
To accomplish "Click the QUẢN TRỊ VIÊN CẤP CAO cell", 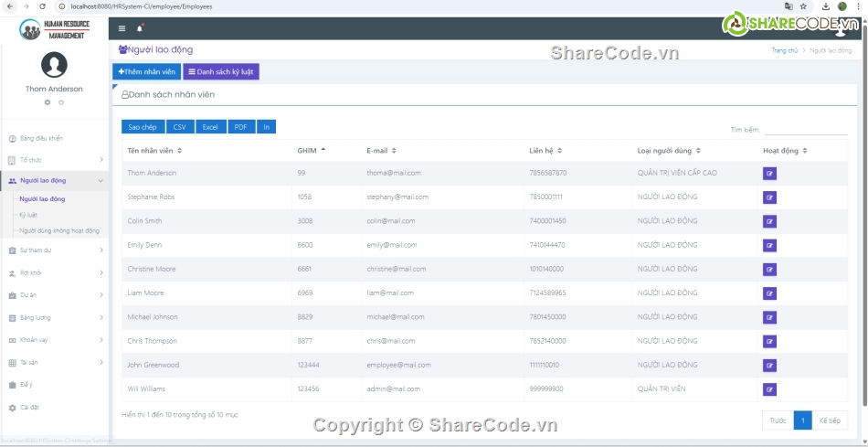I will click(677, 173).
